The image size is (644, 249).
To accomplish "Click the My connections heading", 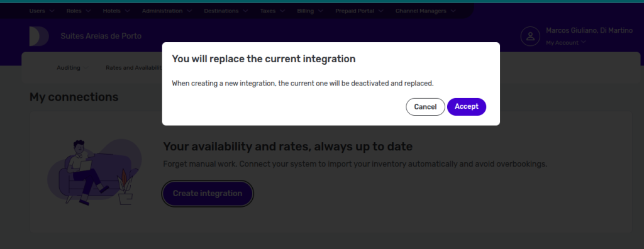I will click(74, 97).
